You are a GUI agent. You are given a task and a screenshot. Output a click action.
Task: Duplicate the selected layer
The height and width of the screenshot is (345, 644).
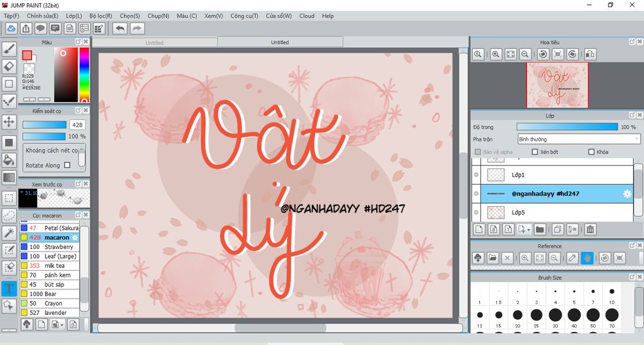click(x=557, y=230)
